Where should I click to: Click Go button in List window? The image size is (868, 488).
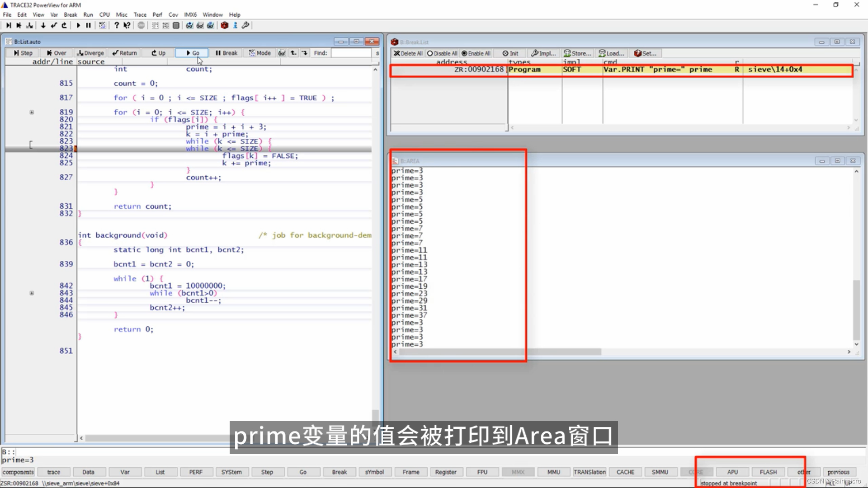[x=193, y=53]
